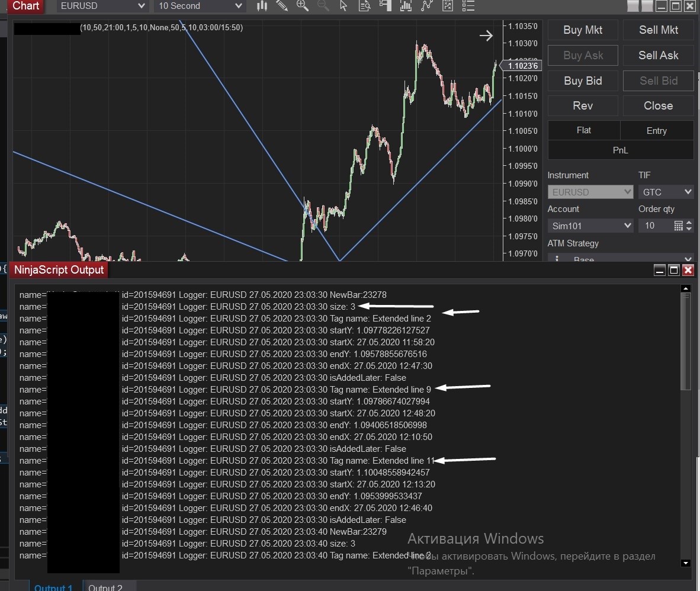
Task: Click the indicator parameters label on chart
Action: [161, 28]
